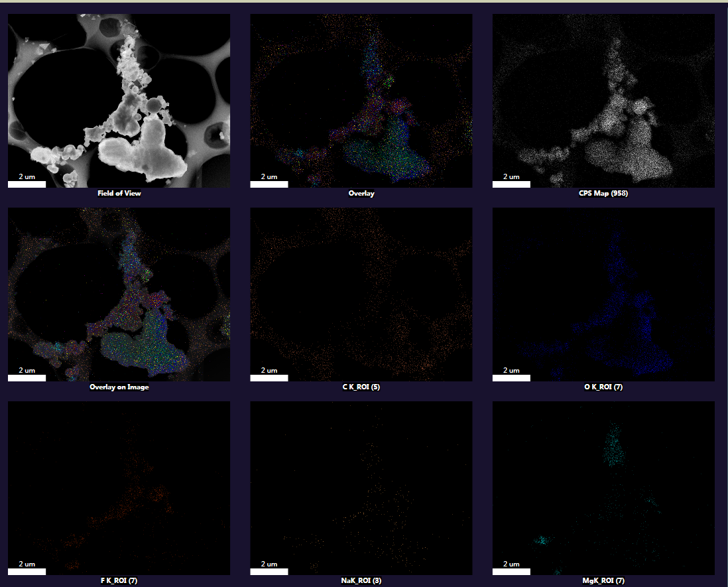Click the 2 um scale bar in CPS Map
The height and width of the screenshot is (587, 728).
point(512,184)
